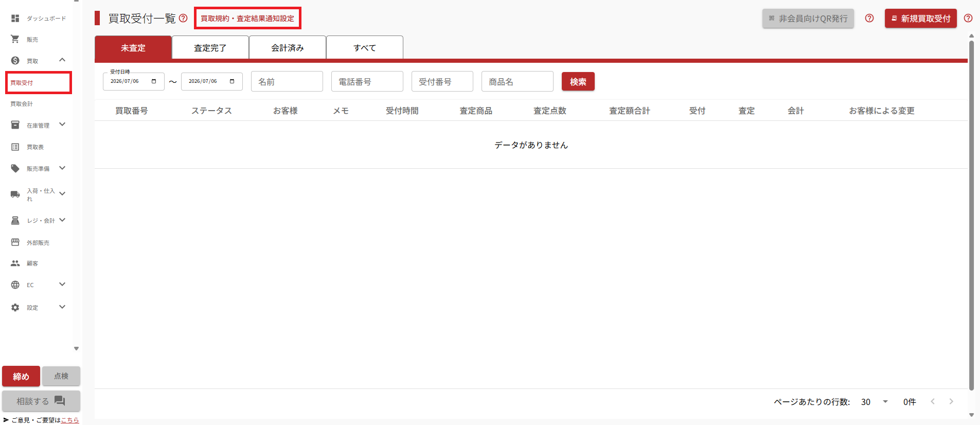Expand the レジ・会計 menu chevron
This screenshot has height=425, width=980.
pyautogui.click(x=62, y=220)
